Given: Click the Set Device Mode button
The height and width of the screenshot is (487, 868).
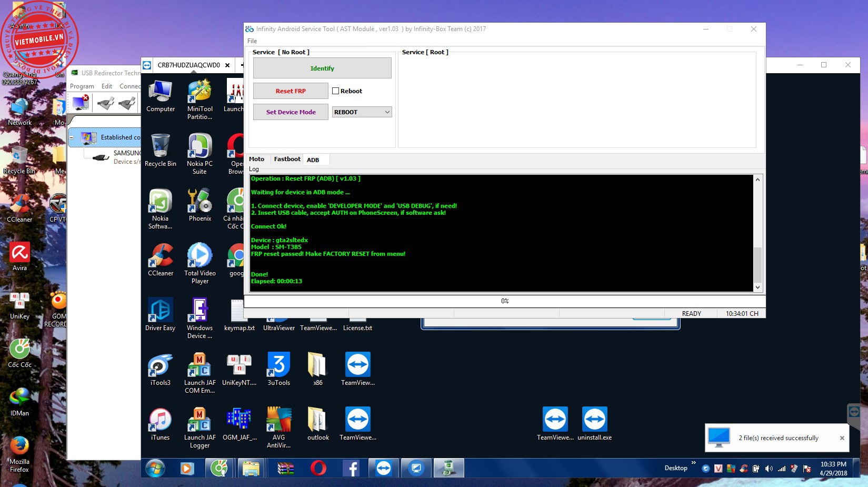Looking at the screenshot, I should click(291, 112).
